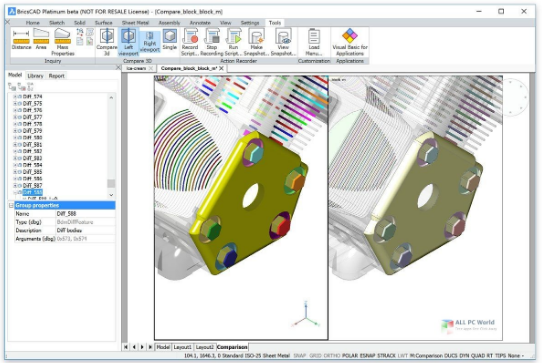Toggle ESNAP in the status bar
The width and height of the screenshot is (542, 363).
click(x=368, y=355)
